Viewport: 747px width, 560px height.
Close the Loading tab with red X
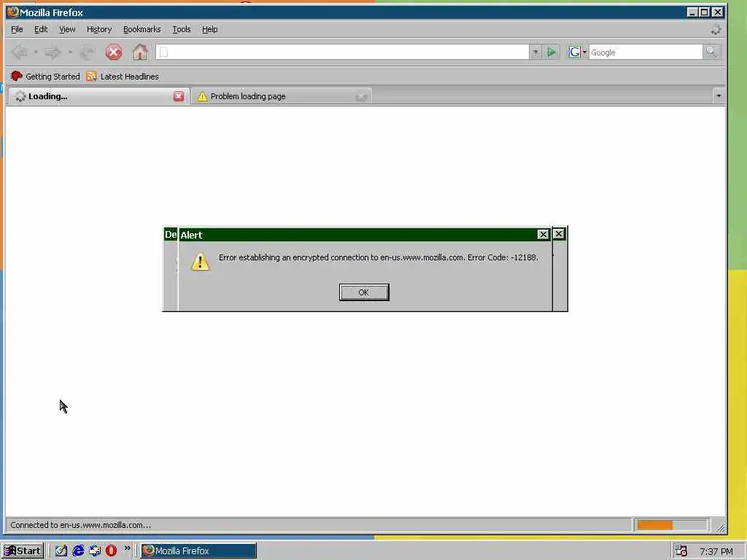179,96
